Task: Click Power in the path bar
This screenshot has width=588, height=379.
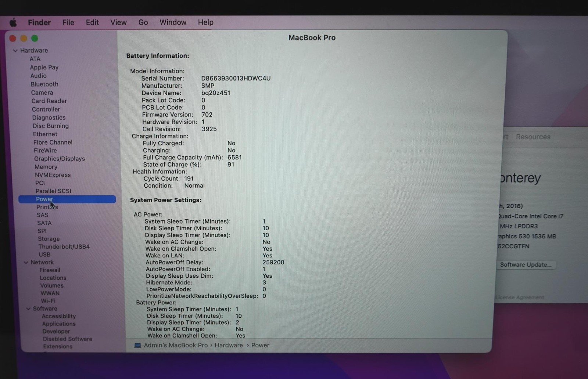Action: click(260, 346)
